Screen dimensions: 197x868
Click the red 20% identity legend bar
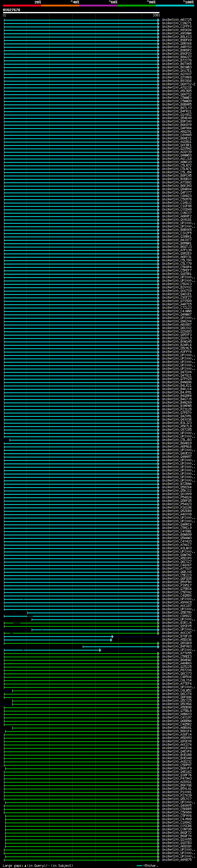click(x=22, y=6)
